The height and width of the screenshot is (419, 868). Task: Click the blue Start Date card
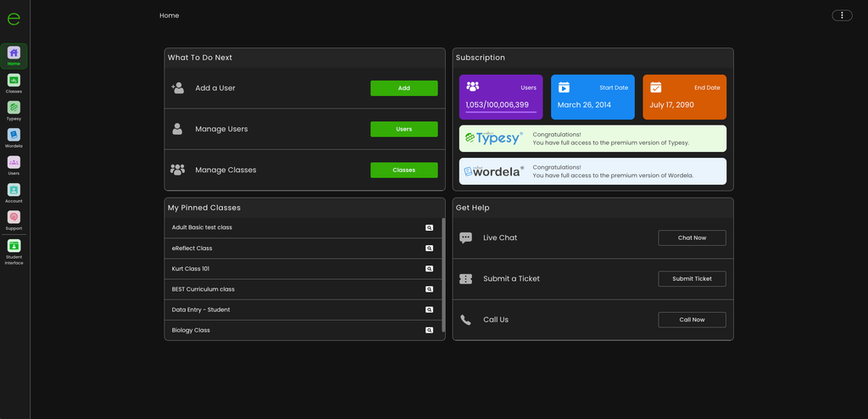pyautogui.click(x=593, y=97)
